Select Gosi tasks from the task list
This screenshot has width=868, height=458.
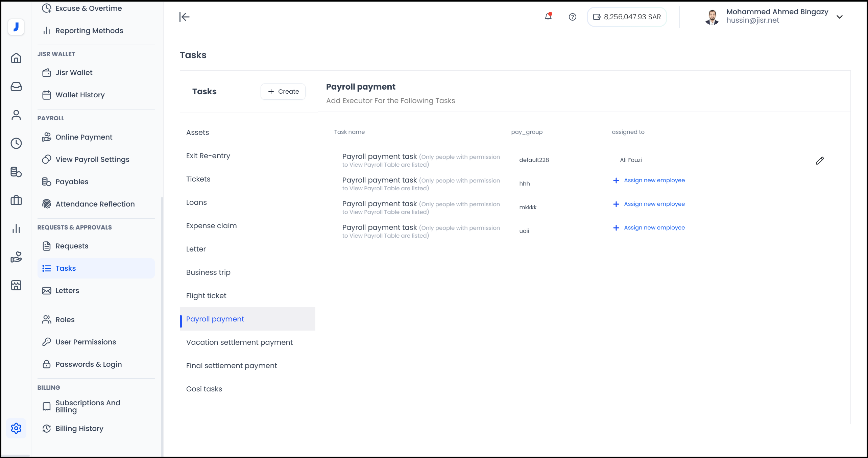(x=204, y=389)
